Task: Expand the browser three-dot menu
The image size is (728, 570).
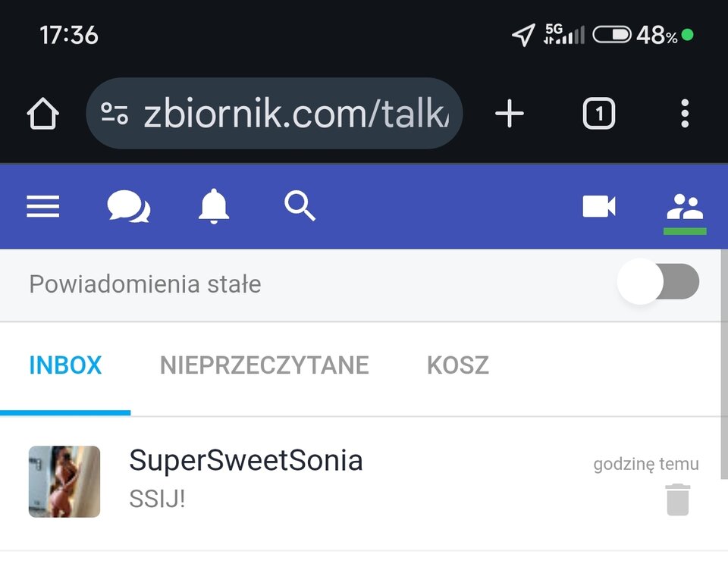Action: point(685,114)
